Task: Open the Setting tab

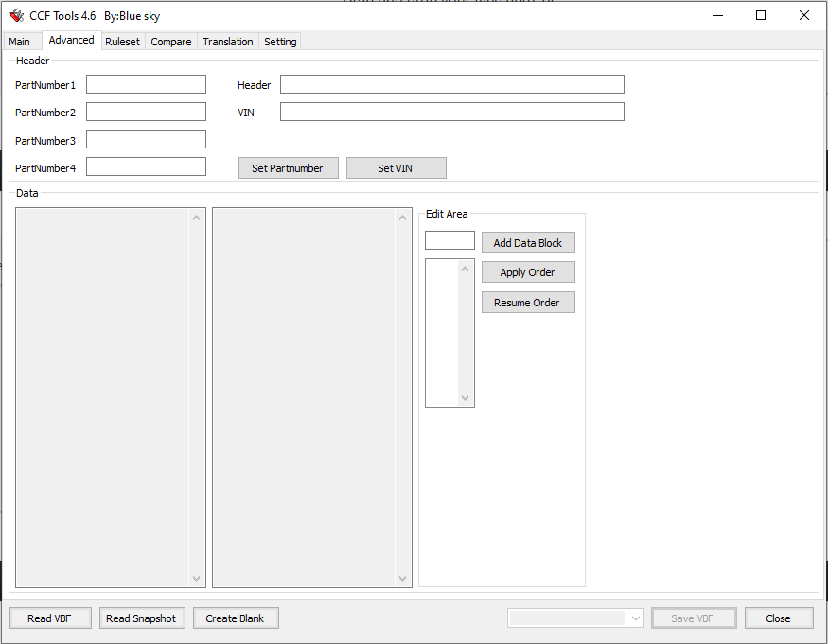Action: (280, 42)
